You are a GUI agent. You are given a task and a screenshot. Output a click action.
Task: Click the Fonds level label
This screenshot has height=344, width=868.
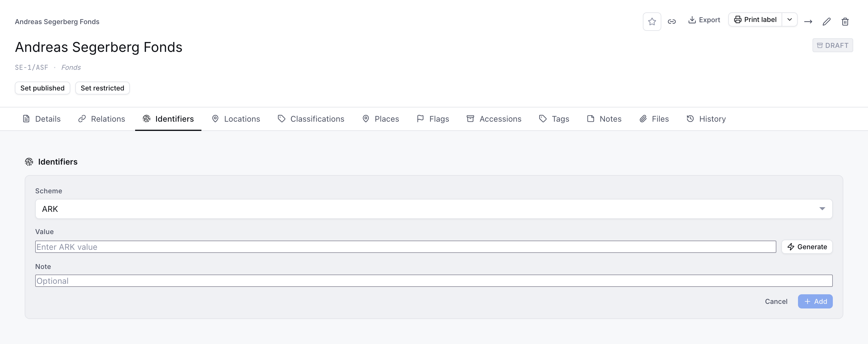(x=71, y=67)
